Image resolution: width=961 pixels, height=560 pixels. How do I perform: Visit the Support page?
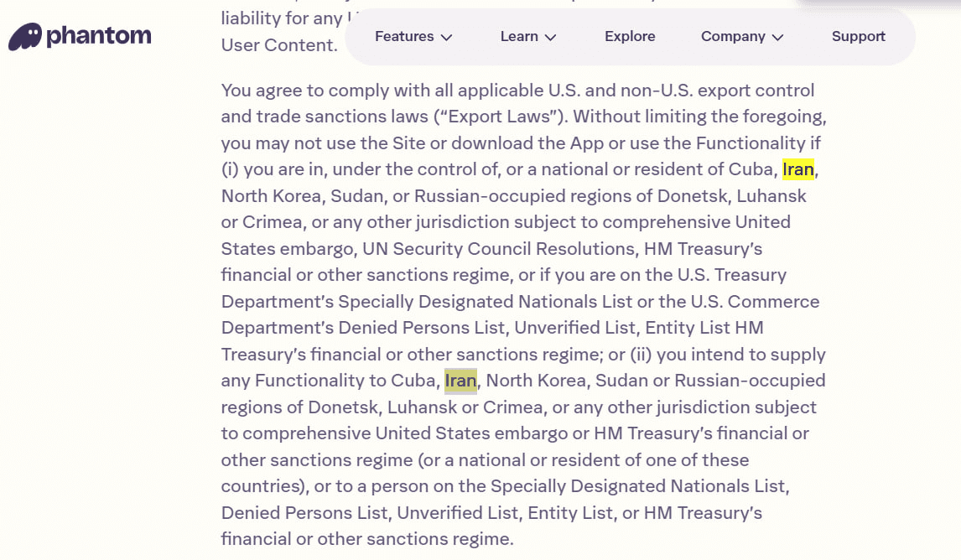(x=858, y=37)
